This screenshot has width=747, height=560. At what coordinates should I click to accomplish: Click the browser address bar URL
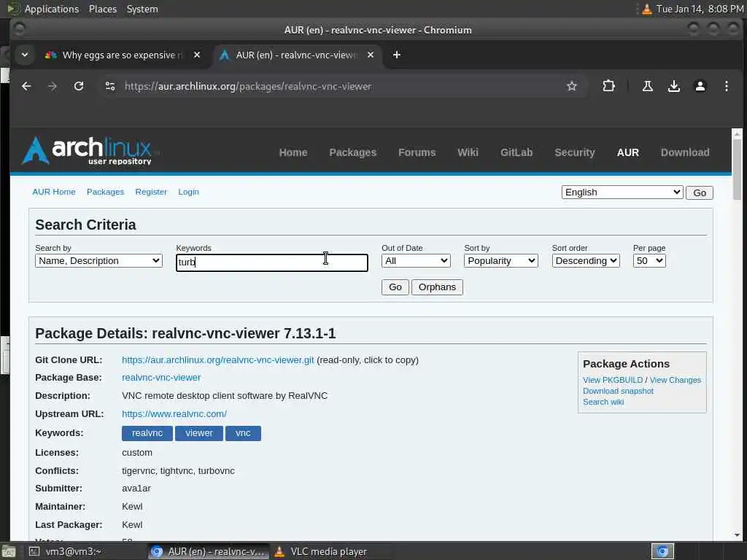pos(248,86)
